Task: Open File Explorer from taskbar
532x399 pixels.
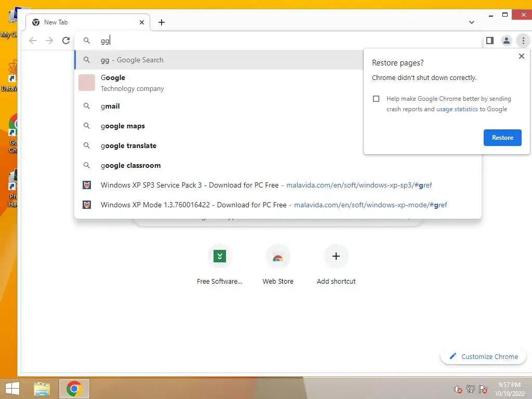Action: pyautogui.click(x=42, y=389)
